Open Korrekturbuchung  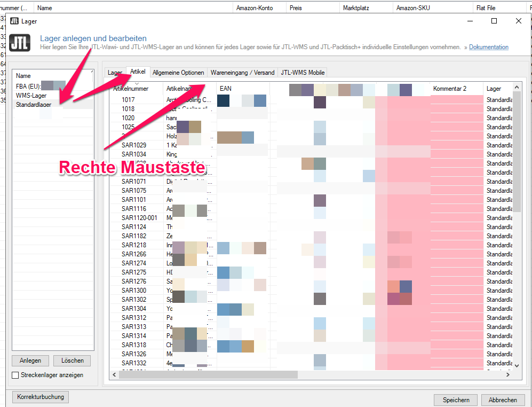41,397
